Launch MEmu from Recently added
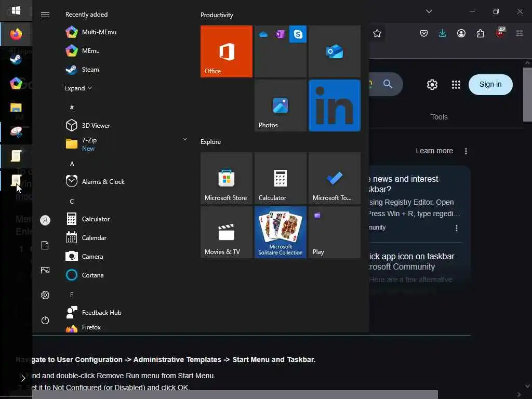This screenshot has height=399, width=532. (x=126, y=51)
